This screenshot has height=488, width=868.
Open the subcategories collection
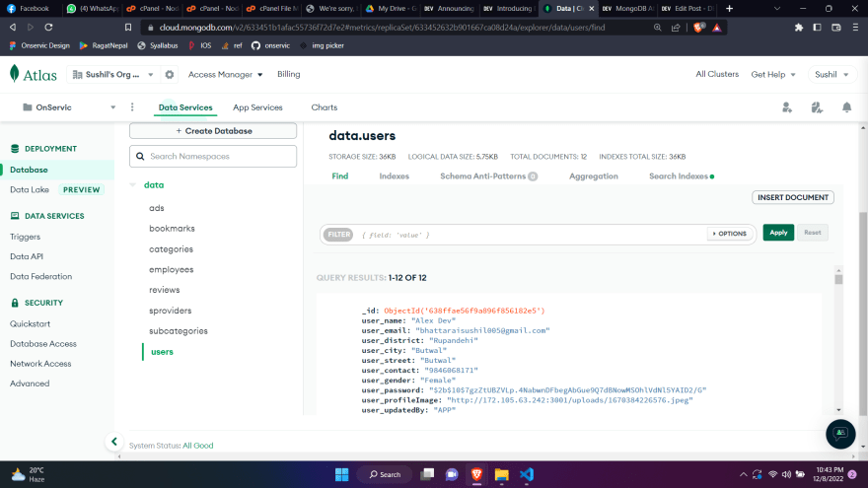click(179, 331)
